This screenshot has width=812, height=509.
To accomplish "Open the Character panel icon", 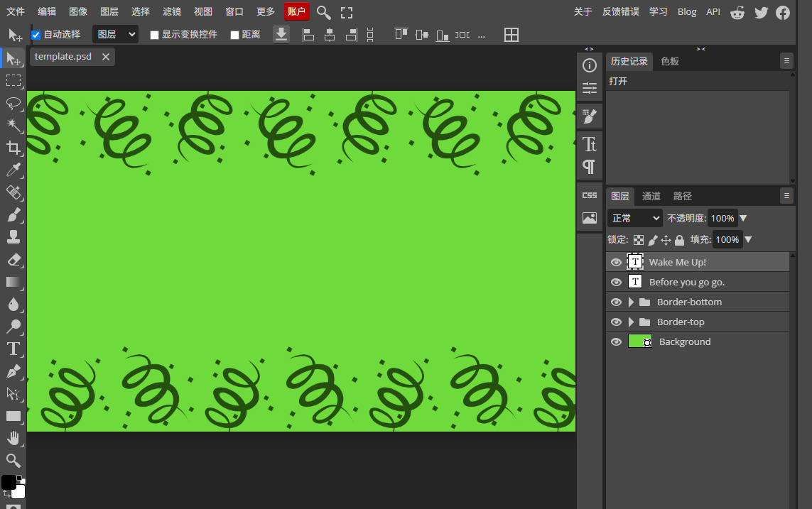I will coord(590,144).
